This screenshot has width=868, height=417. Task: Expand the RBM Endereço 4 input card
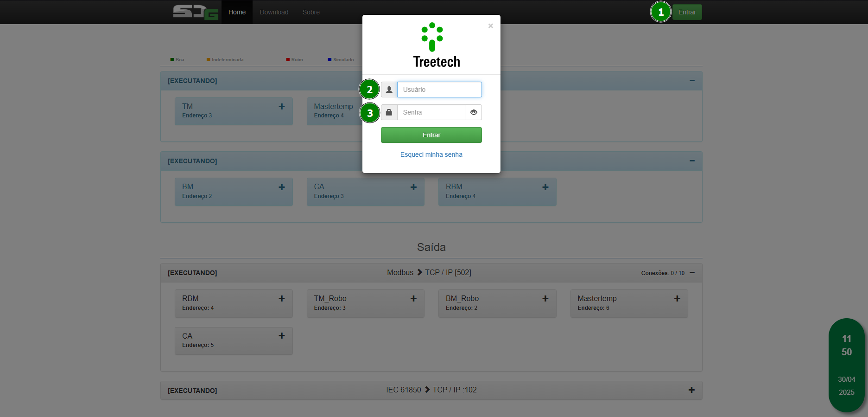(x=545, y=187)
